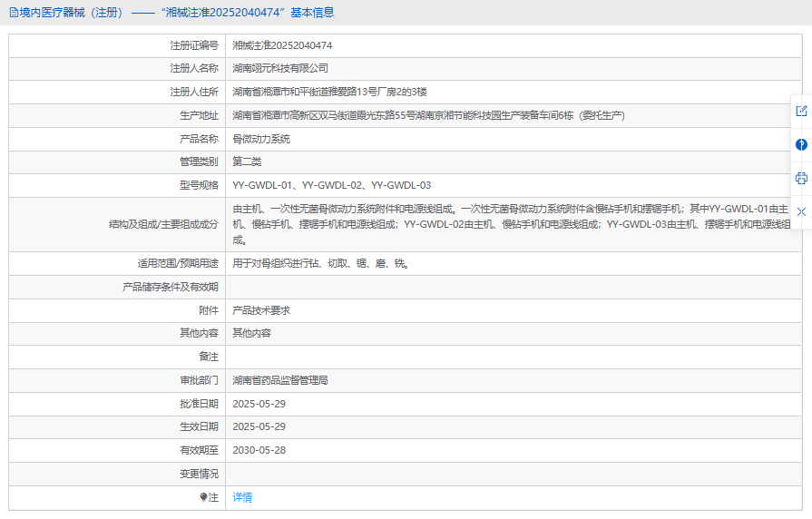Viewport: 812px width, 519px height.
Task: Click management category value 第二类
Action: click(247, 162)
